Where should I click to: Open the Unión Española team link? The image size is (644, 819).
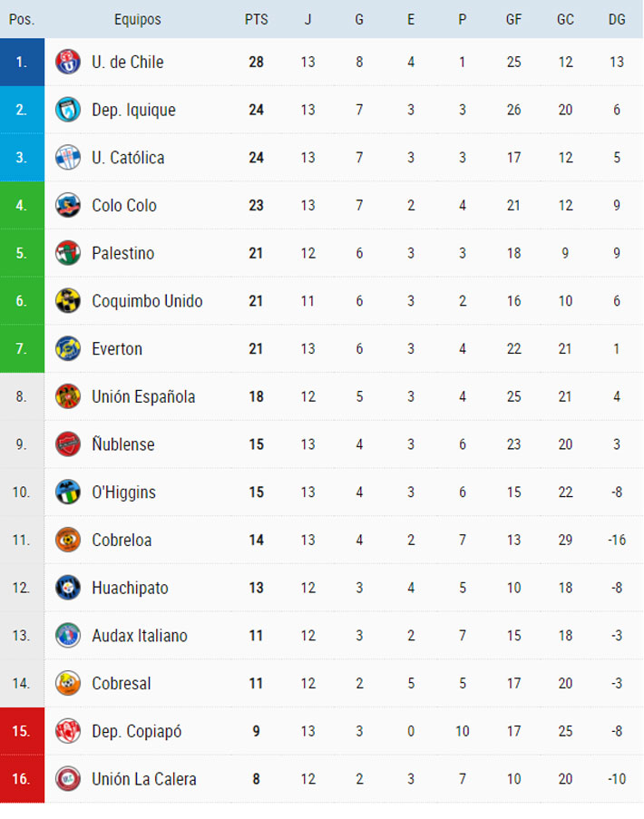coord(143,396)
